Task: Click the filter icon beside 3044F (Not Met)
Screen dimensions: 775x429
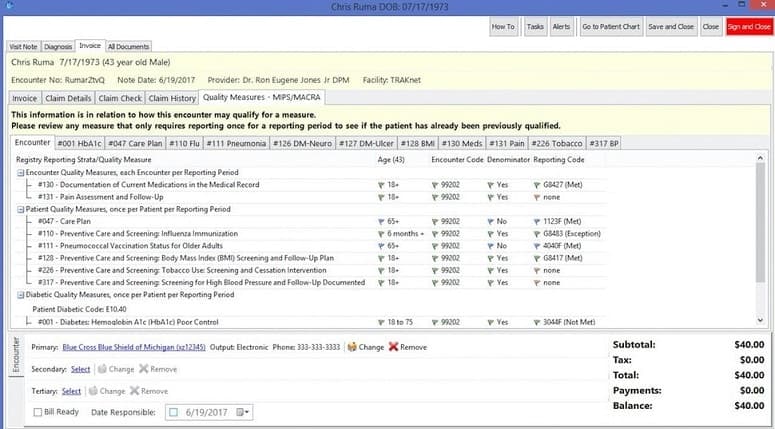Action: 537,322
